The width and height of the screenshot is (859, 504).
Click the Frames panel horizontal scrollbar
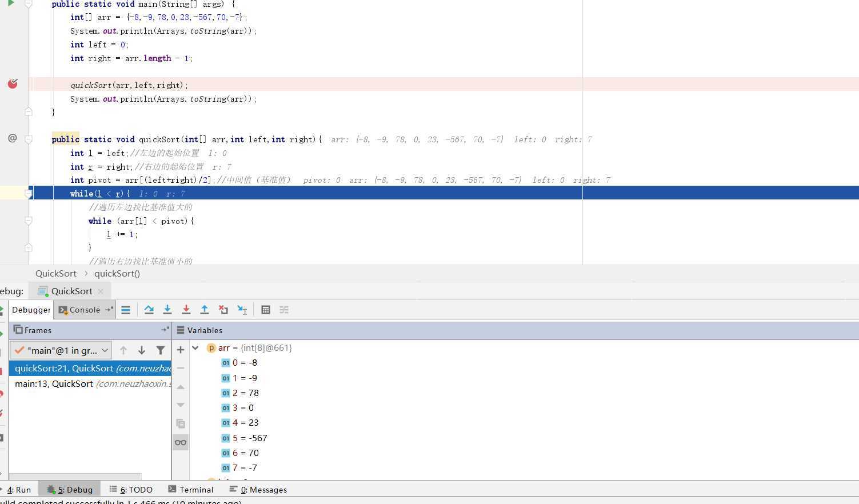point(75,476)
